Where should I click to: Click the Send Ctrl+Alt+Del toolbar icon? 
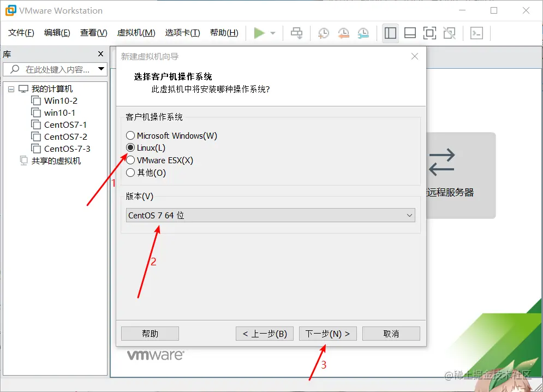tap(296, 33)
